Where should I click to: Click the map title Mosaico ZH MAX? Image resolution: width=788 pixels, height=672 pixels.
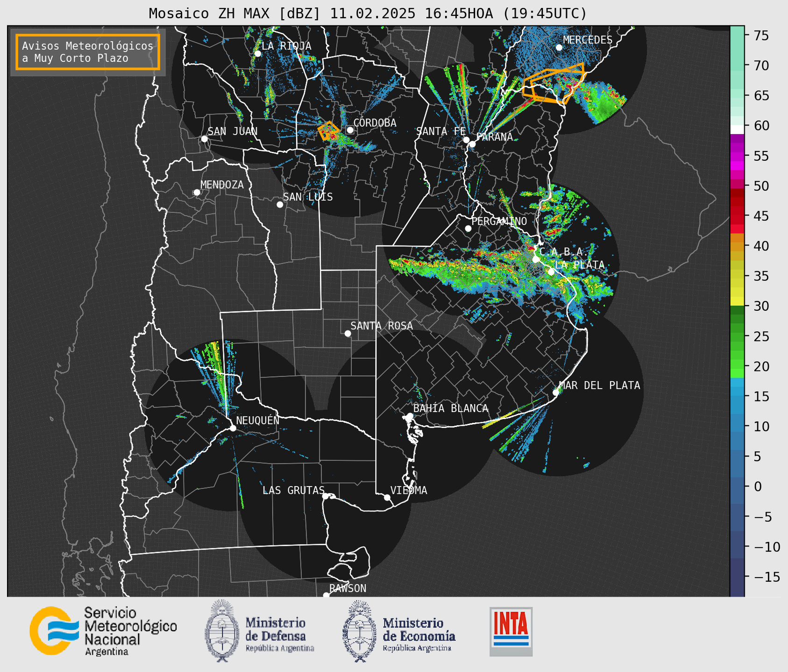[x=367, y=13]
